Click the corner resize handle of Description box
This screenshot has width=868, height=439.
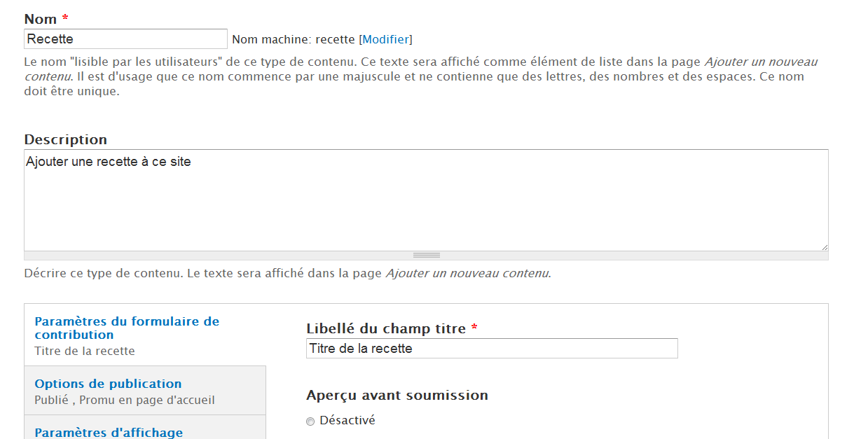(x=824, y=246)
